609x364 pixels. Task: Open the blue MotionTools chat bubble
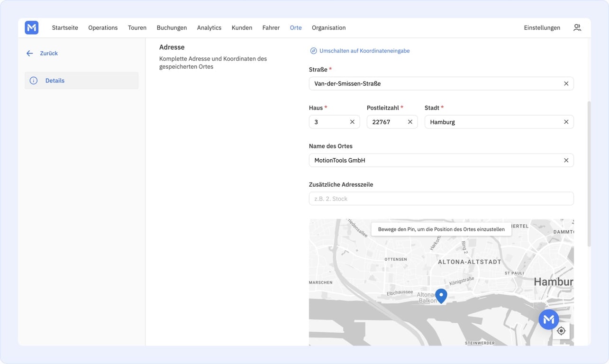point(549,319)
